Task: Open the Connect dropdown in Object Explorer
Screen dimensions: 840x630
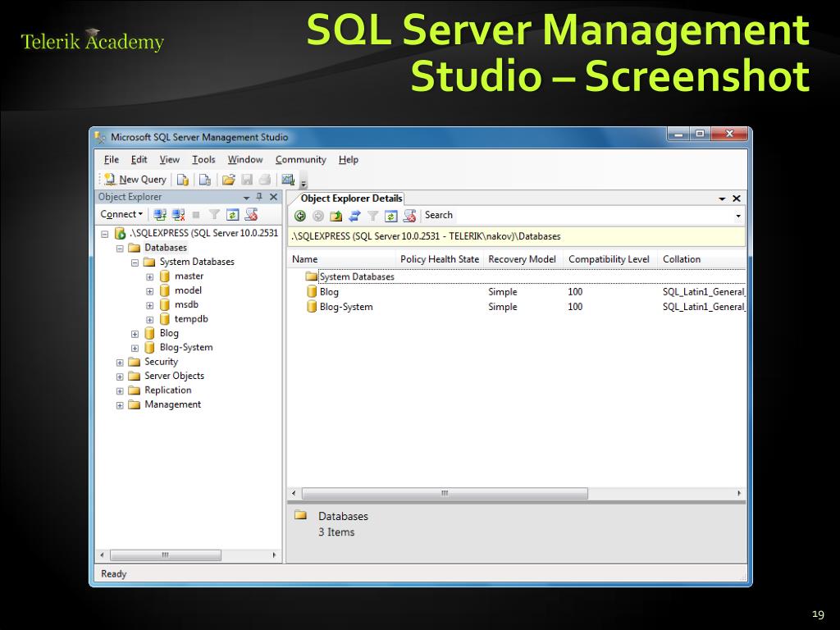Action: (x=121, y=214)
